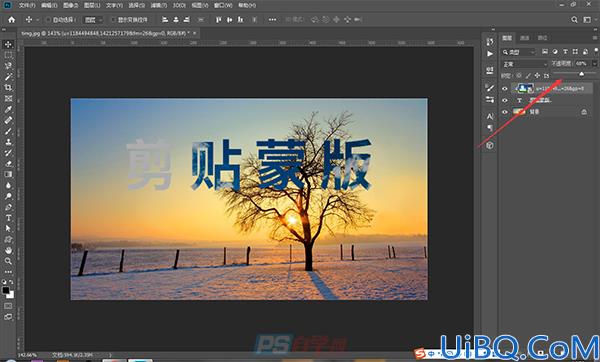Select the Dodge tool

8,196
